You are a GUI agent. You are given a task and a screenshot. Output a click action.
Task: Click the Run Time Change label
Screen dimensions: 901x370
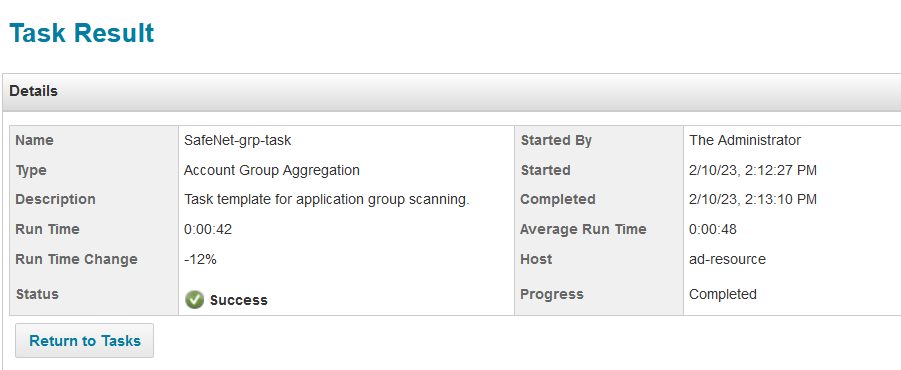point(76,259)
